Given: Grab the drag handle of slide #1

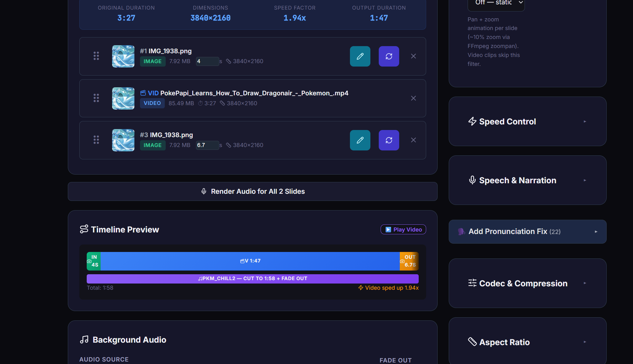Looking at the screenshot, I should tap(96, 56).
